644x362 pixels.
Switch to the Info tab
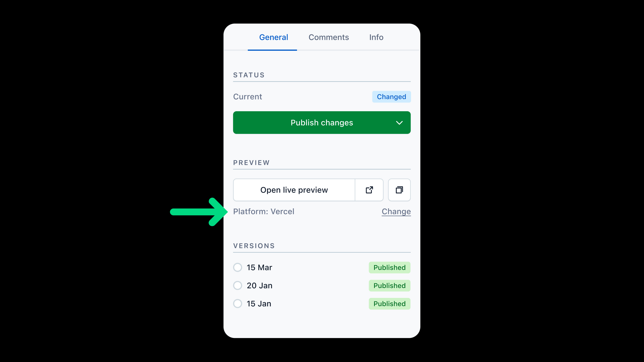tap(376, 37)
